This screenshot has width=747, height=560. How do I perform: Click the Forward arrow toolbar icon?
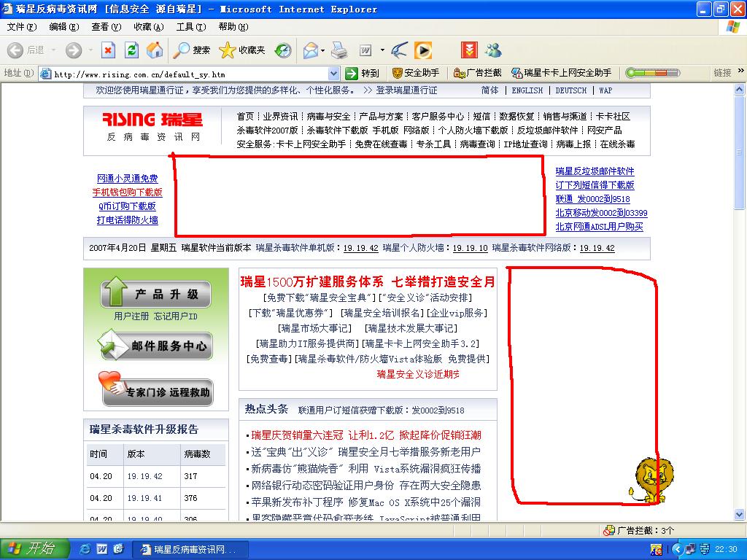[74, 50]
